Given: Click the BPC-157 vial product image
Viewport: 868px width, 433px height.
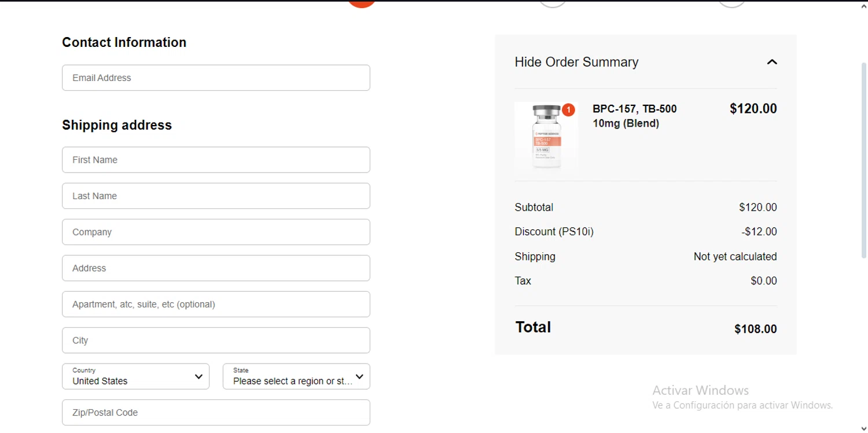Looking at the screenshot, I should [546, 138].
